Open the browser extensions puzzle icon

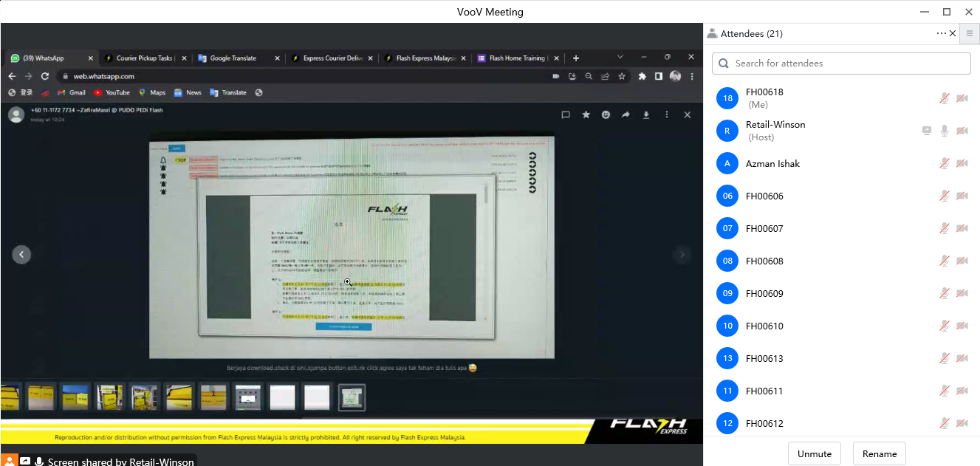coord(642,76)
